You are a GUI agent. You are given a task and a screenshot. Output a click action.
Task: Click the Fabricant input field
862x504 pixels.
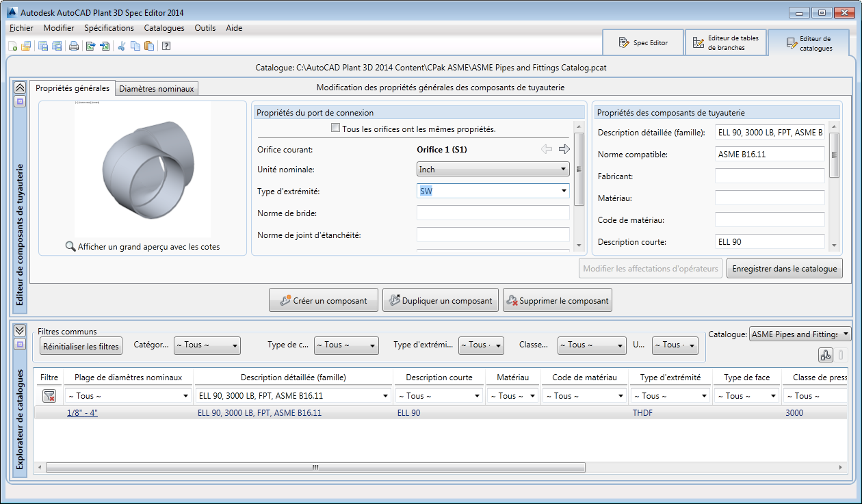coord(770,176)
